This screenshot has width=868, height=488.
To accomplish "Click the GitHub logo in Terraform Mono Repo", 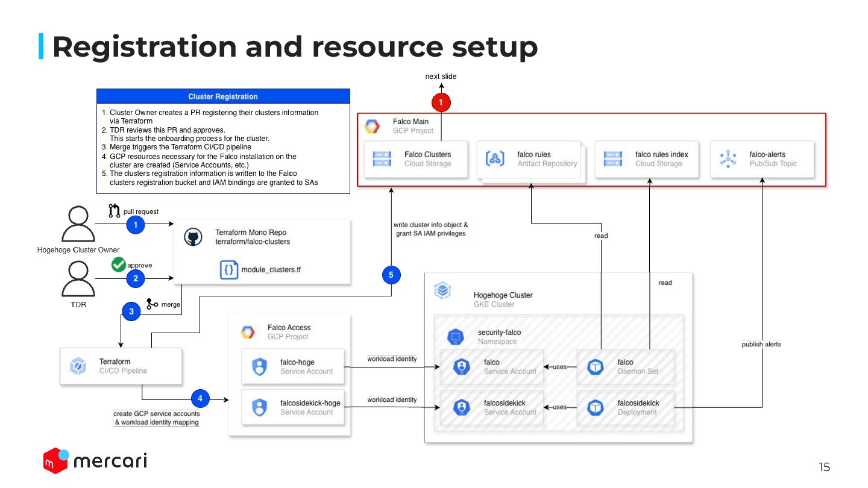I will (192, 237).
